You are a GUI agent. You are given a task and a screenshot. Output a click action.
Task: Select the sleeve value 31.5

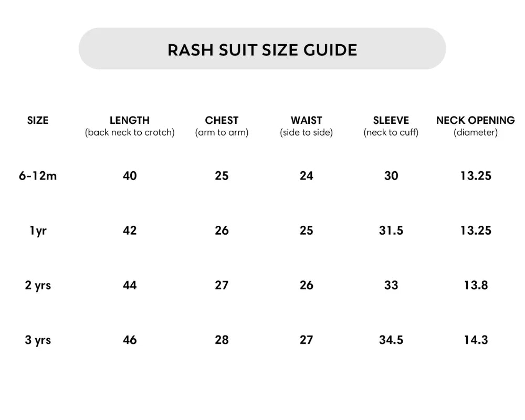(x=391, y=230)
